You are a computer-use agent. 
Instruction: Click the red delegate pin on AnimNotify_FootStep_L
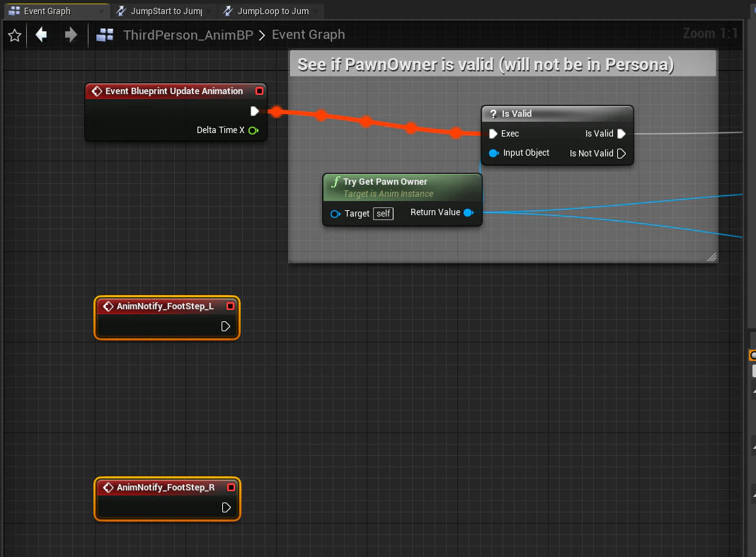click(x=231, y=306)
